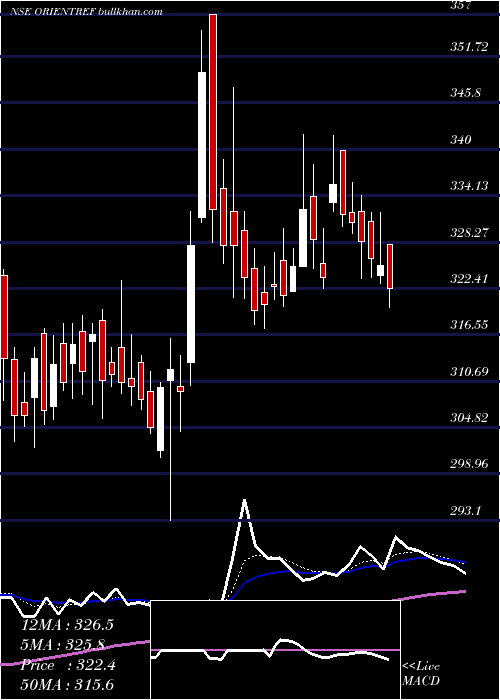The width and height of the screenshot is (500, 700).
Task: Click the last red candlestick near 322.41
Action: tap(390, 267)
